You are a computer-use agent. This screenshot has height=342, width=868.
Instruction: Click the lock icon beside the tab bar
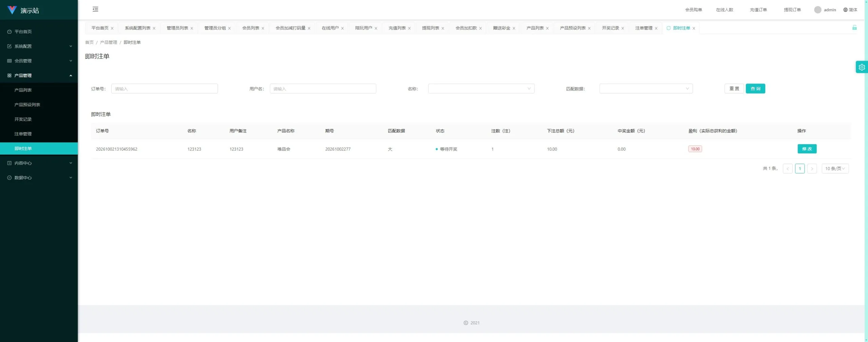click(854, 27)
